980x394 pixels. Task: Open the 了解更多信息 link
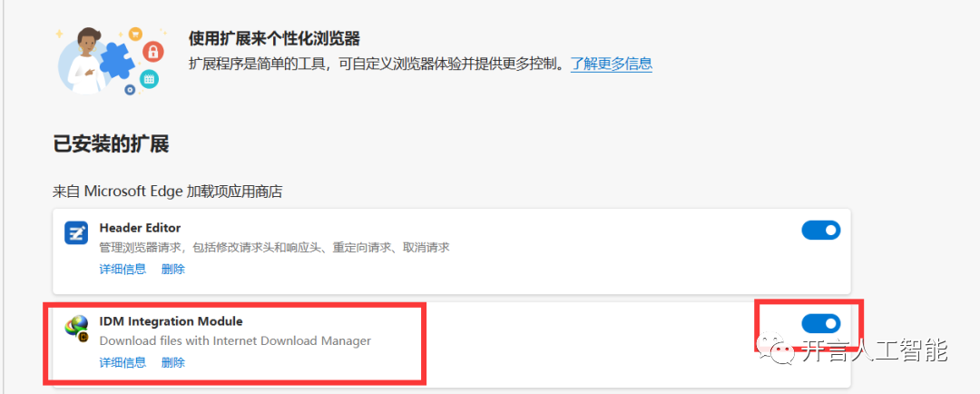(612, 64)
